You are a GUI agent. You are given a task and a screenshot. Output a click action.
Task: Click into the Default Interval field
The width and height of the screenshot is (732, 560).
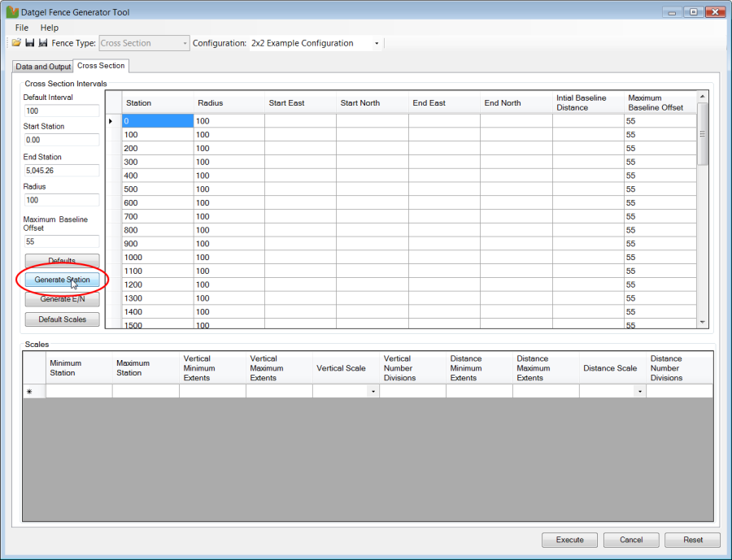pos(61,111)
